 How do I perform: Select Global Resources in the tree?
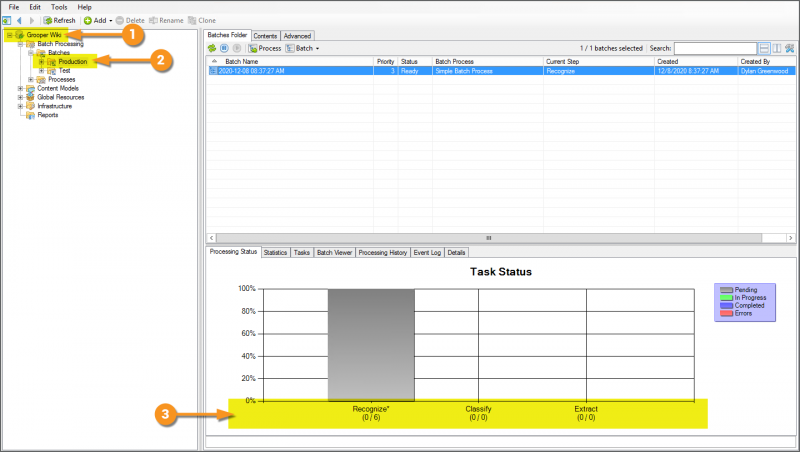61,97
